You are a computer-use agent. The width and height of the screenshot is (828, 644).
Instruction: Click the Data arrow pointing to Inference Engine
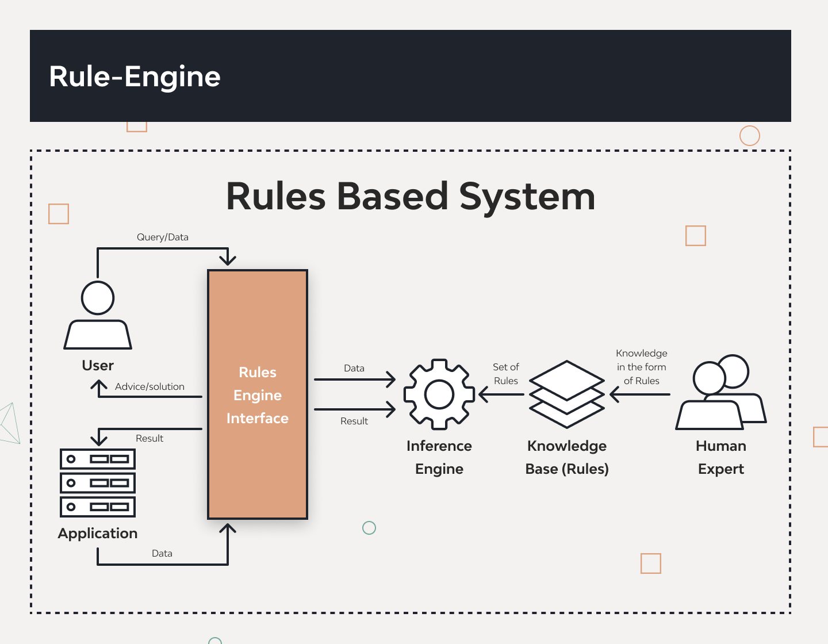[x=355, y=379]
